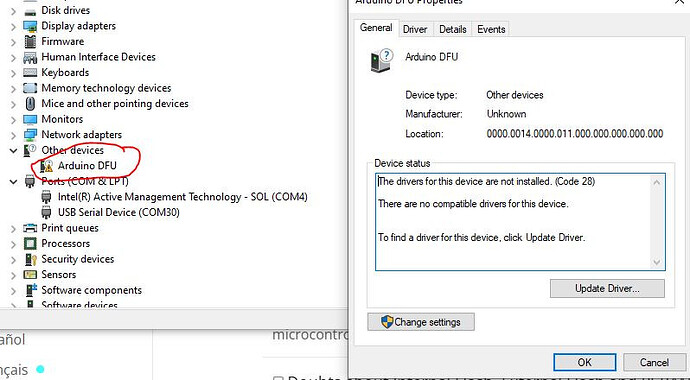Image resolution: width=690 pixels, height=380 pixels.
Task: Expand the Disk drives category
Action: (x=13, y=11)
